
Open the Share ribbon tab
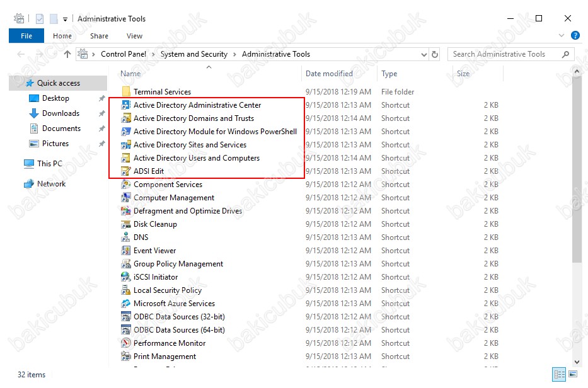99,36
